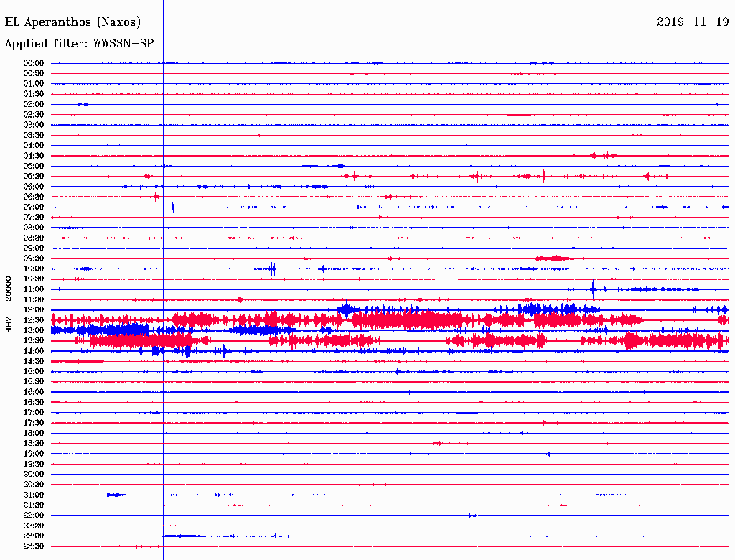Viewport: 735px width, 560px height.
Task: Select the '23:30' time label
Action: pos(34,546)
